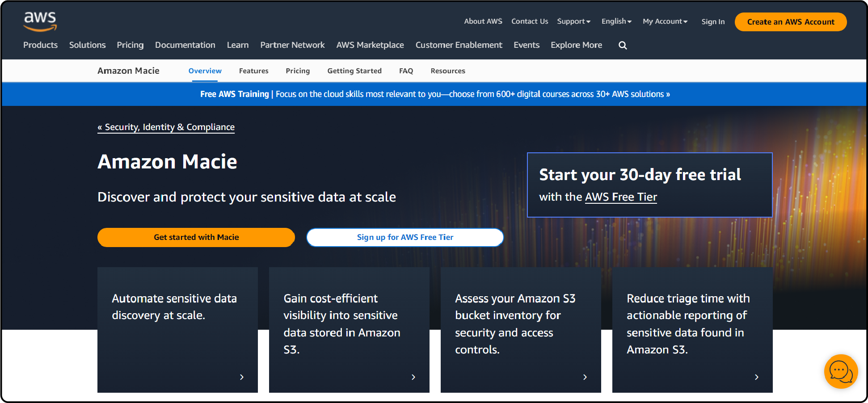Screen dimensions: 868x403
Task: Open the Events menu
Action: pos(527,45)
